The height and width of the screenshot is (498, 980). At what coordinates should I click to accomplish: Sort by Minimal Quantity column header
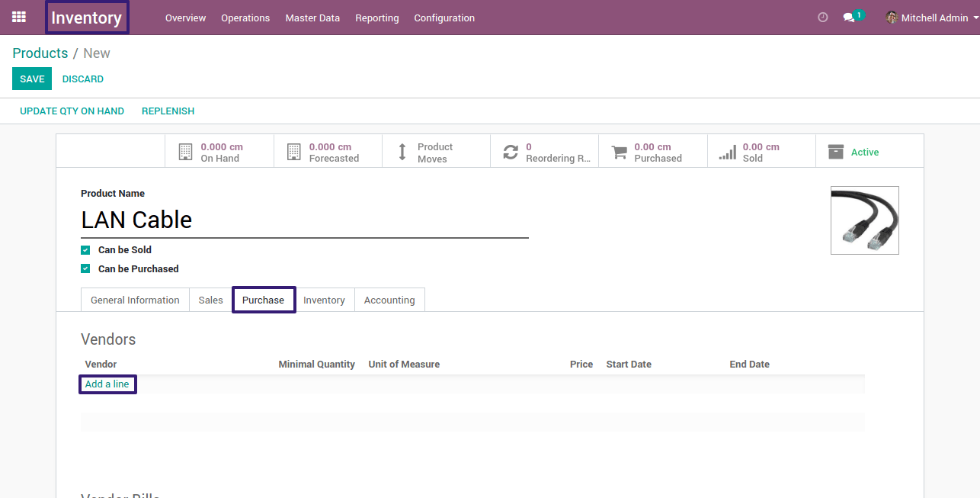317,365
